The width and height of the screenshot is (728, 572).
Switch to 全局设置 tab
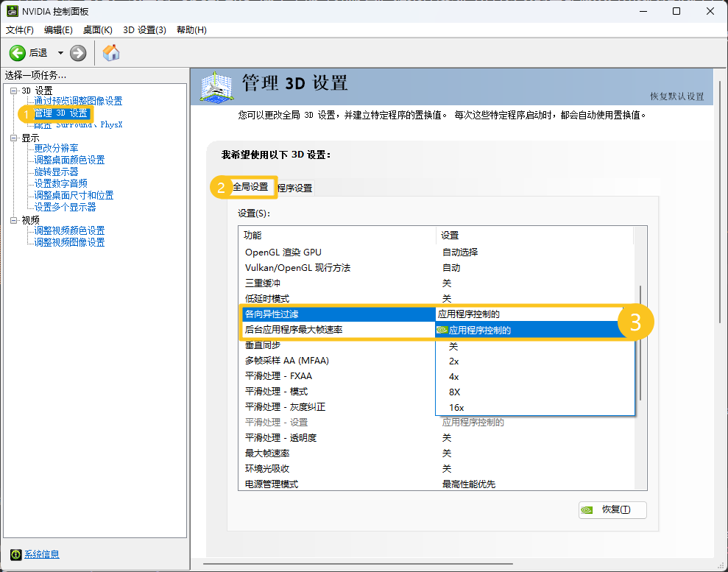251,187
